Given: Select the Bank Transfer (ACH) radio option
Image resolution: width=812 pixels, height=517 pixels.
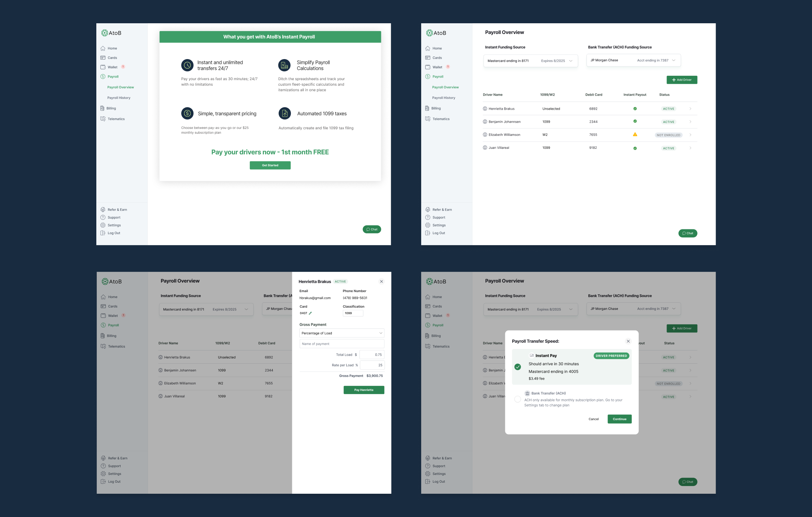Looking at the screenshot, I should point(518,399).
